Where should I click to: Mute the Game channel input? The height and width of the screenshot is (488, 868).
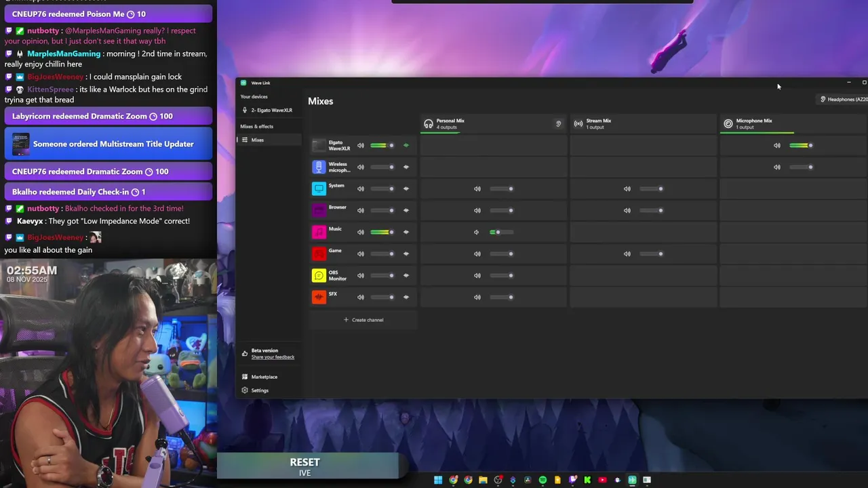pyautogui.click(x=361, y=253)
